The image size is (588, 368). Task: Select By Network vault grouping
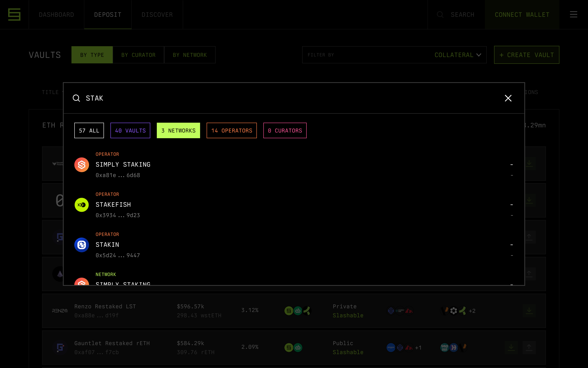190,55
